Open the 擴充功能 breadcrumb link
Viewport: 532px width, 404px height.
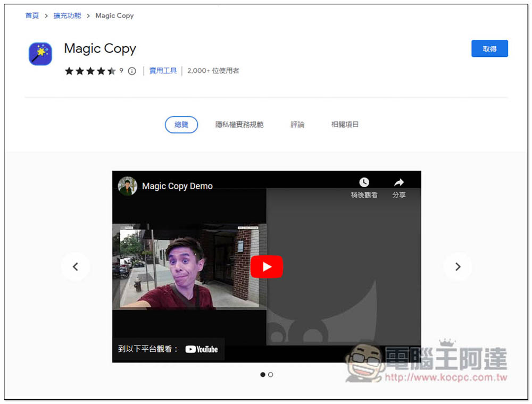click(67, 15)
